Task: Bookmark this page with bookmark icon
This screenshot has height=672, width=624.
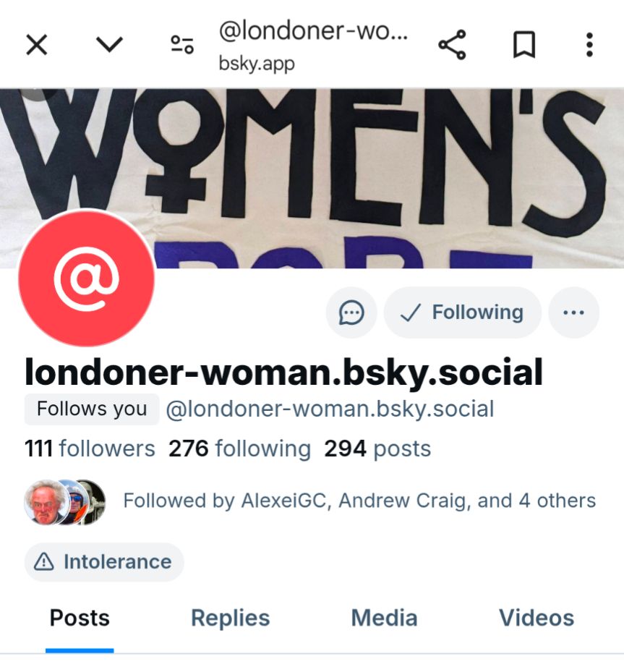Action: [524, 45]
